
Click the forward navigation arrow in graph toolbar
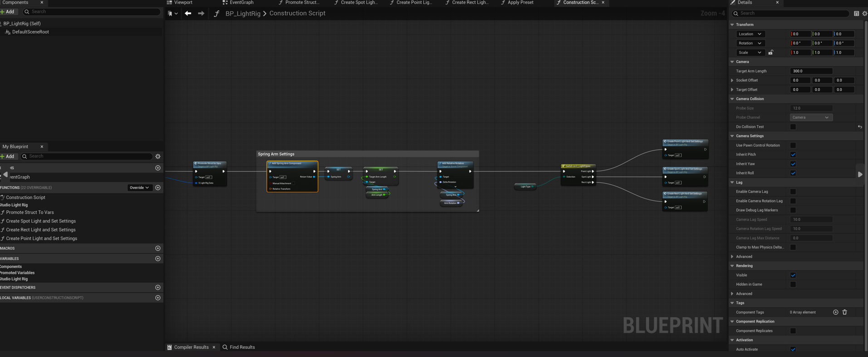click(201, 14)
